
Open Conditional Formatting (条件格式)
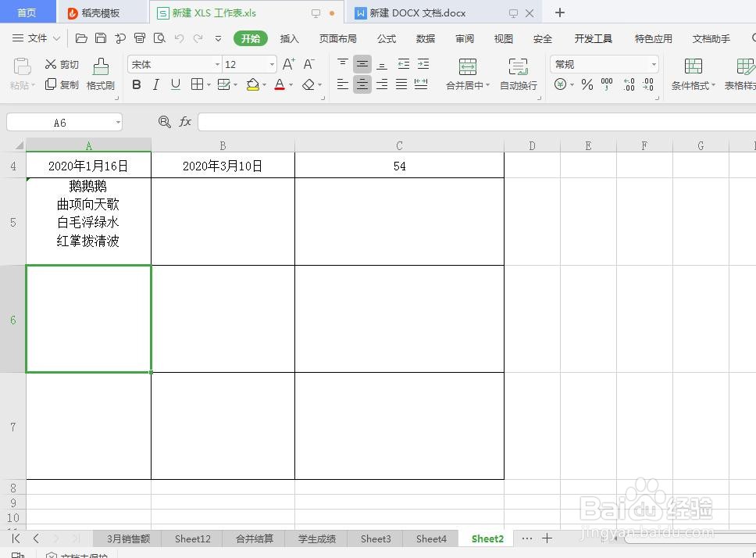pyautogui.click(x=694, y=73)
